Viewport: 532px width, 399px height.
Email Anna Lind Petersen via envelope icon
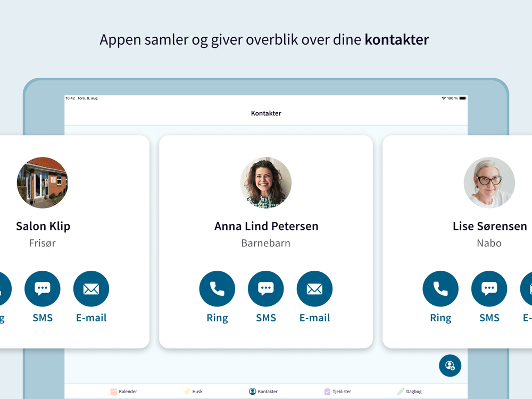(314, 289)
